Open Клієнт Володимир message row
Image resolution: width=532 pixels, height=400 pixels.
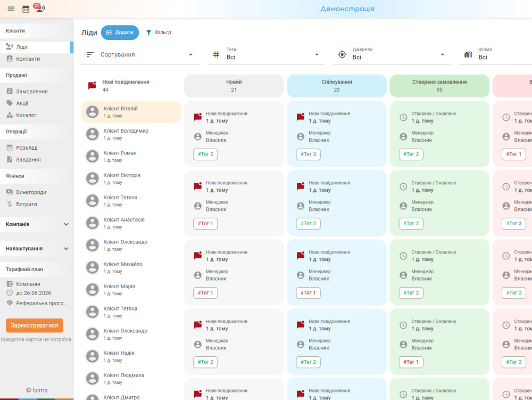click(131, 134)
